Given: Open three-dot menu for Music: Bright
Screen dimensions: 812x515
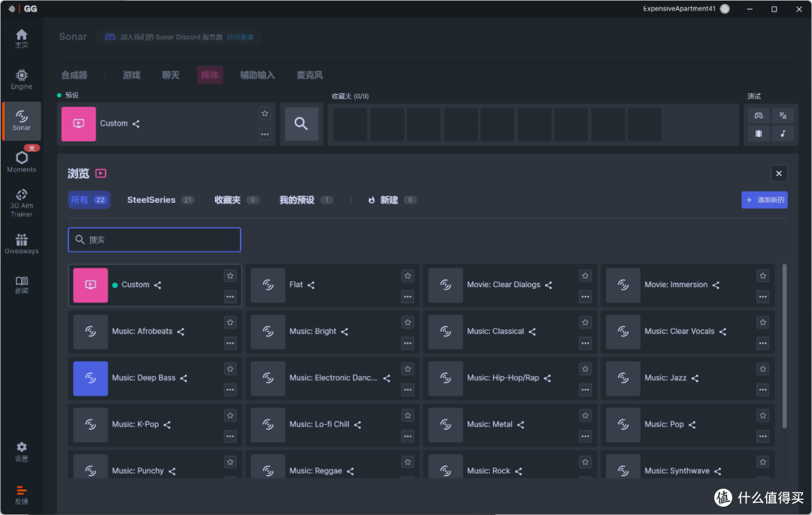Looking at the screenshot, I should [408, 343].
